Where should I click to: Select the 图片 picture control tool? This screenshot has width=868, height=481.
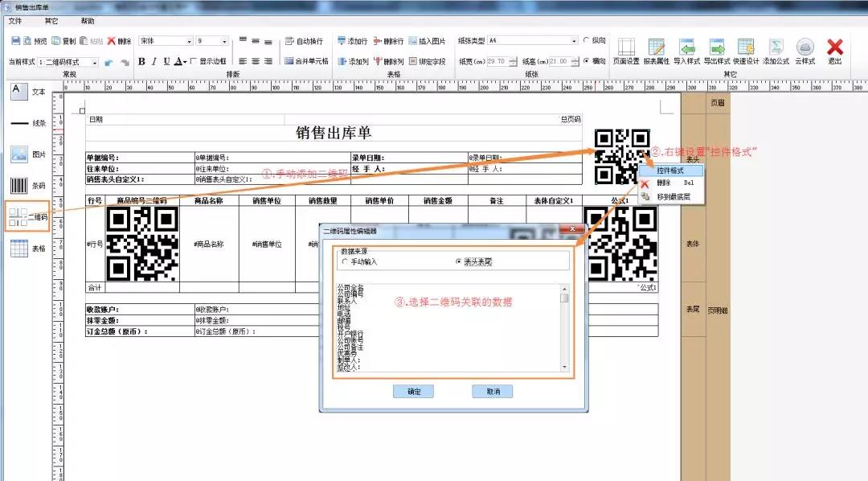(x=28, y=154)
